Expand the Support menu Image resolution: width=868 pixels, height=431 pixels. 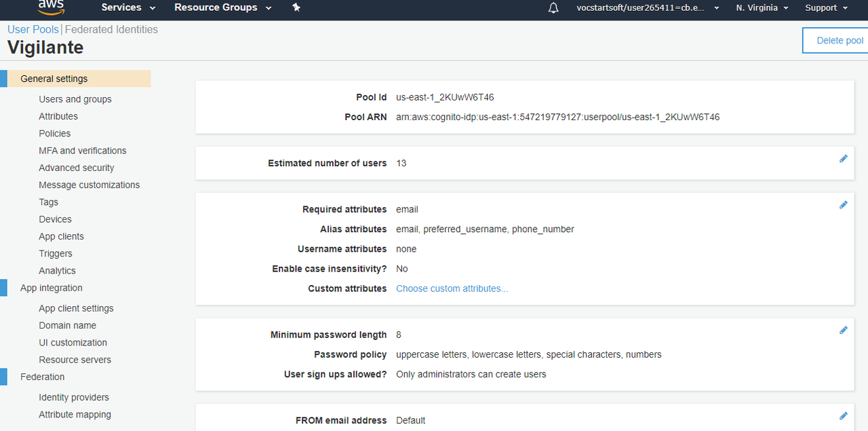[826, 7]
